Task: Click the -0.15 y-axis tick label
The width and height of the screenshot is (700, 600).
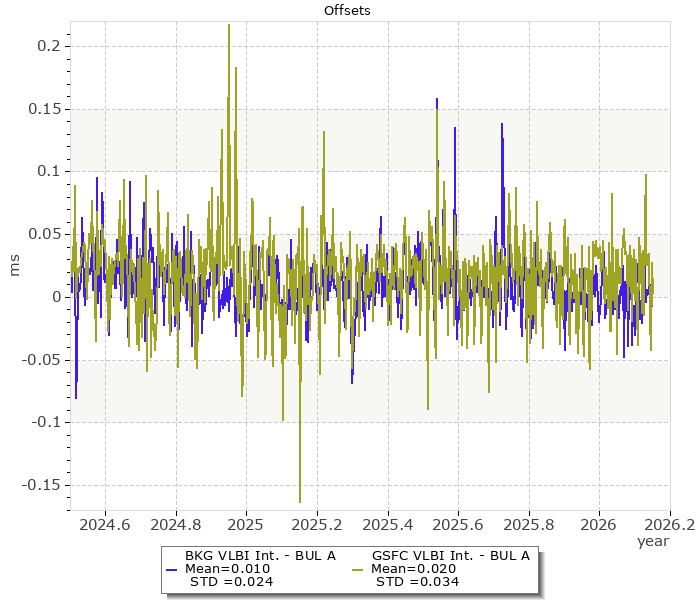Action: (42, 485)
